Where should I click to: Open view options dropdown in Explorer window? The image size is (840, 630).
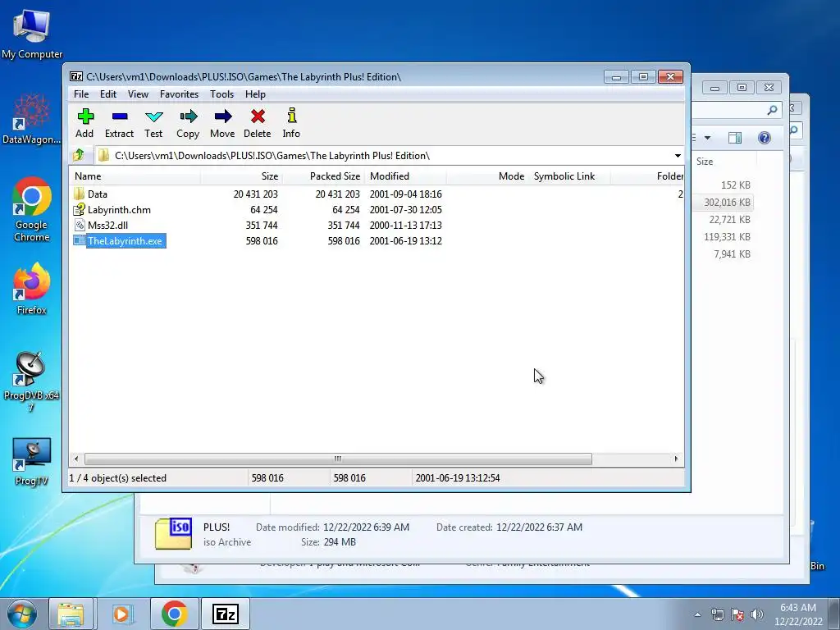coord(707,138)
